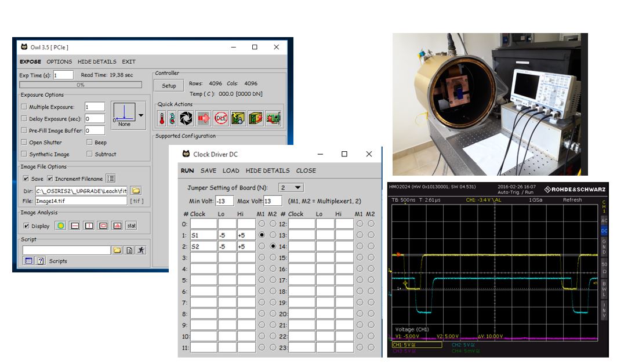Click RUN in the Clock Driver DC window
The width and height of the screenshot is (617, 364).
[x=187, y=170]
